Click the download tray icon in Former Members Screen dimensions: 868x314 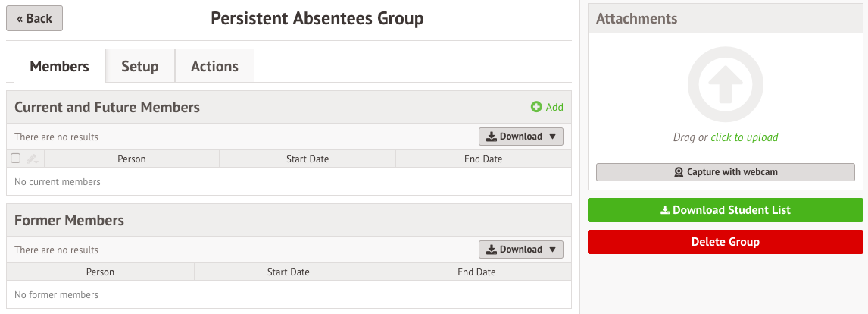(x=492, y=250)
